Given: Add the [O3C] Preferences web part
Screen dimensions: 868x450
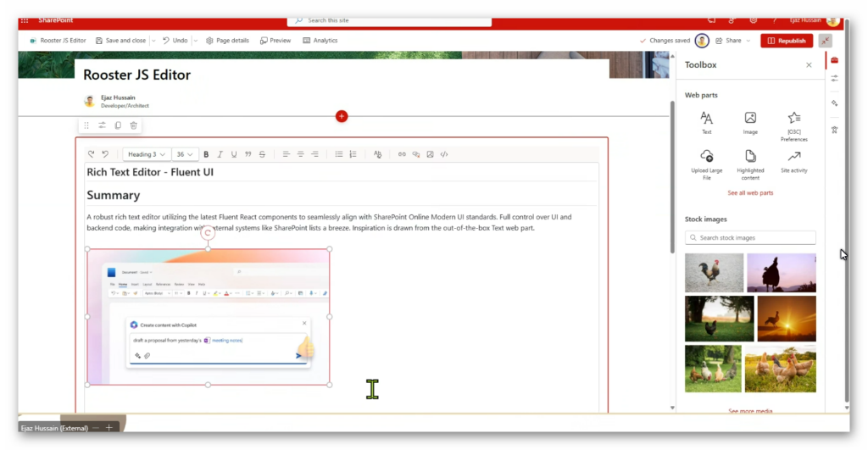Looking at the screenshot, I should coord(793,126).
